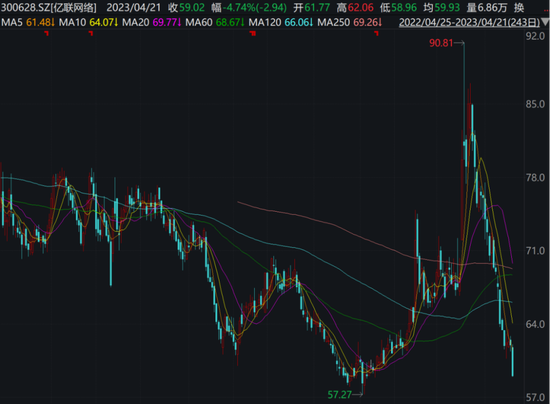The height and width of the screenshot is (404, 550).
Task: Click the 57.27 lowest price label
Action: click(x=340, y=395)
